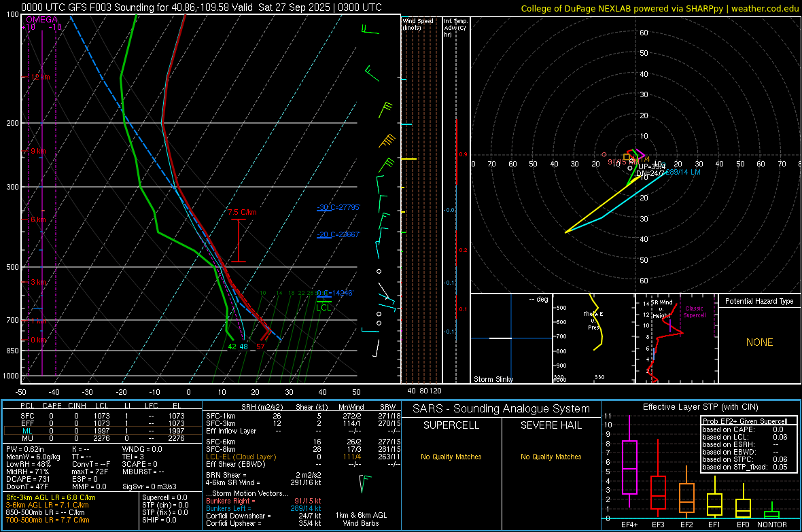Select the 6 km height marker

coord(38,219)
